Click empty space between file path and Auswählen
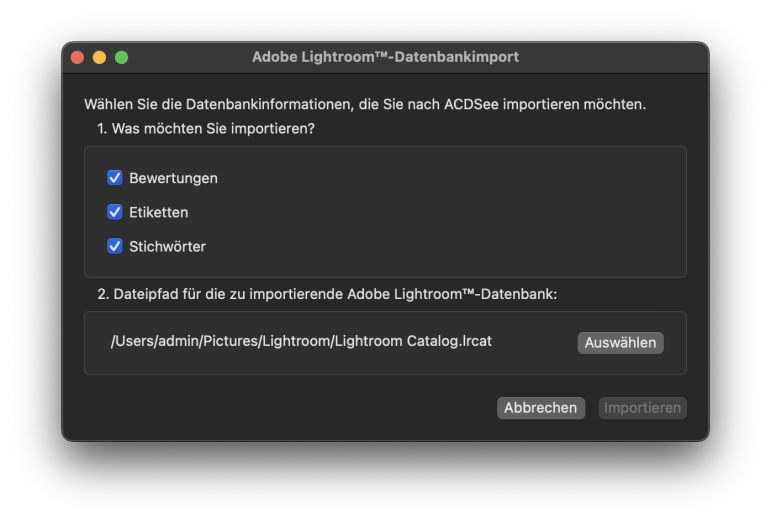 tap(535, 342)
